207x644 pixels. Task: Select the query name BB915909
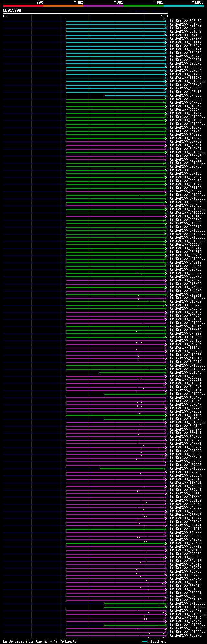coord(12,10)
